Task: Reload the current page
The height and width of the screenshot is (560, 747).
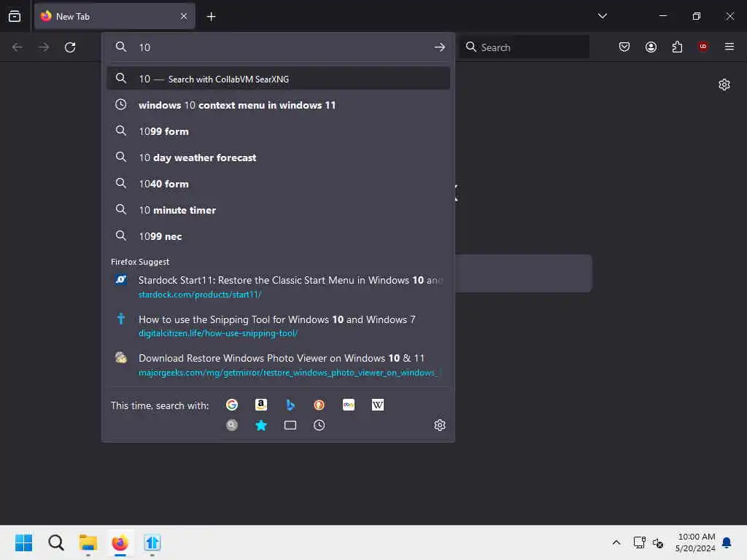Action: coord(70,47)
